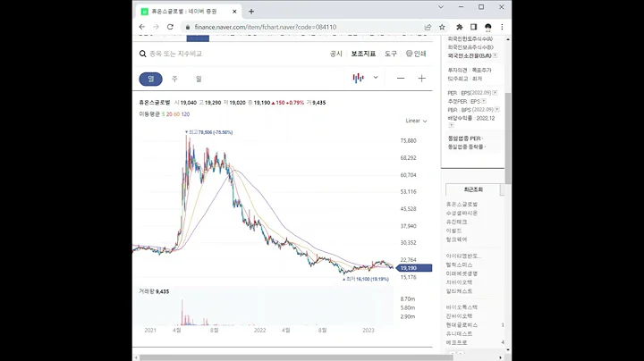Click the 동일업종 등락률 link

pyautogui.click(x=466, y=147)
